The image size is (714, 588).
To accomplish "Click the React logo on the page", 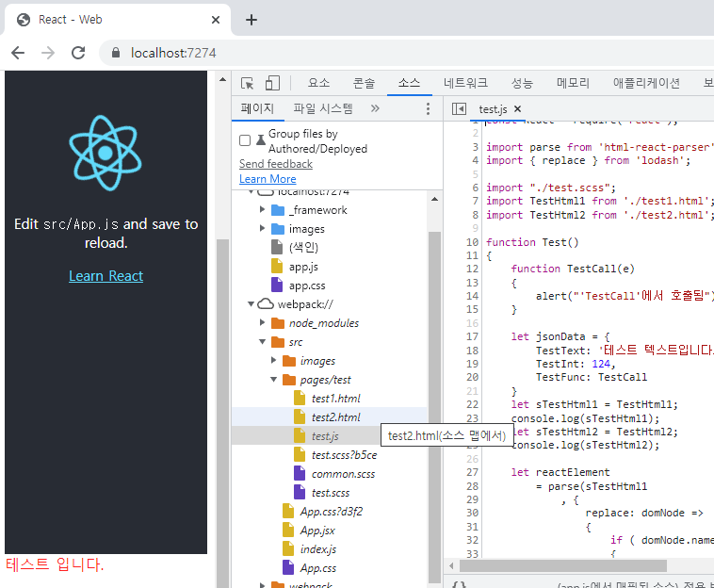I will click(x=105, y=153).
